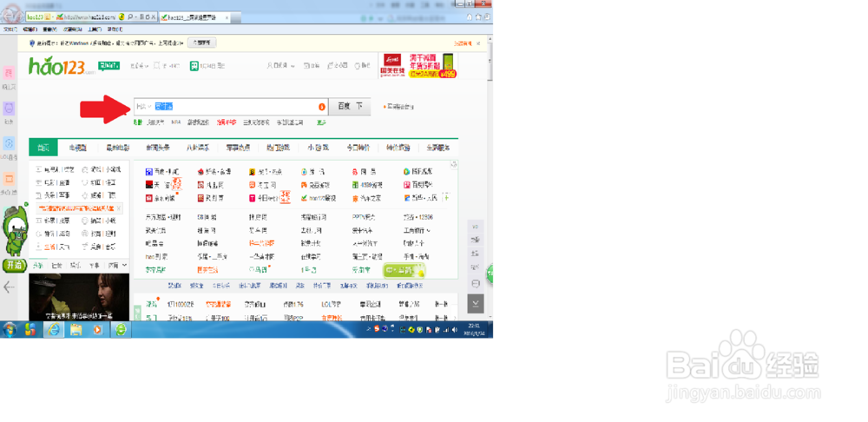This screenshot has height=422, width=868.
Task: Click the button in the yellow notification bar
Action: point(202,43)
